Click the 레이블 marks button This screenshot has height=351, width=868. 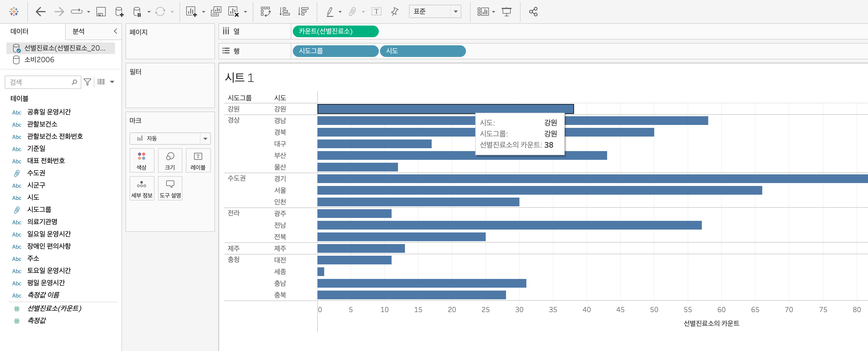coord(198,161)
